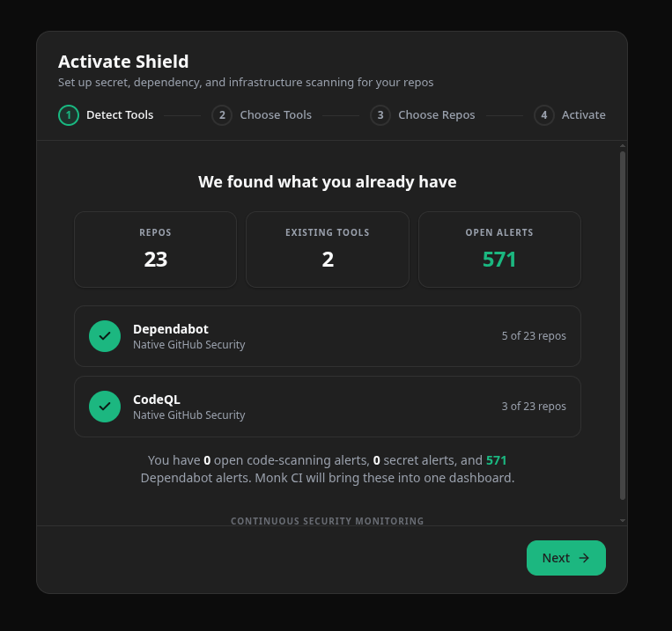The image size is (672, 631).
Task: Open the Choose Repos step
Action: pos(436,115)
